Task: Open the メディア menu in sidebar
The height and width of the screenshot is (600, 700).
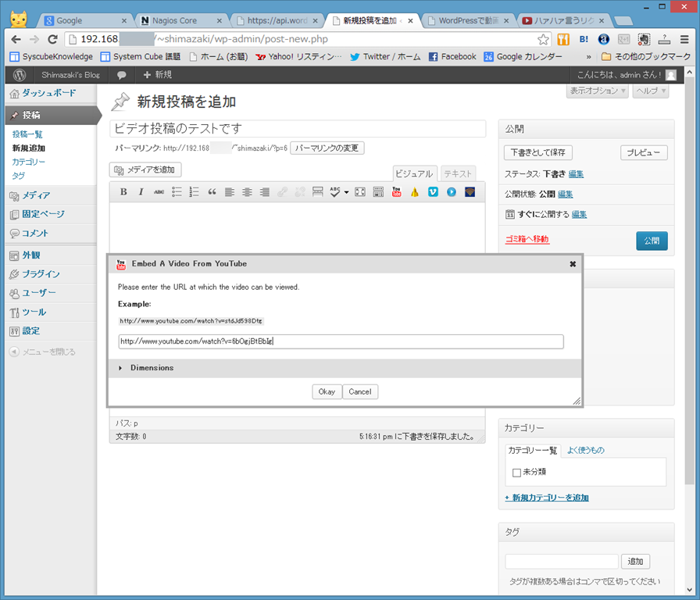Action: (x=36, y=195)
